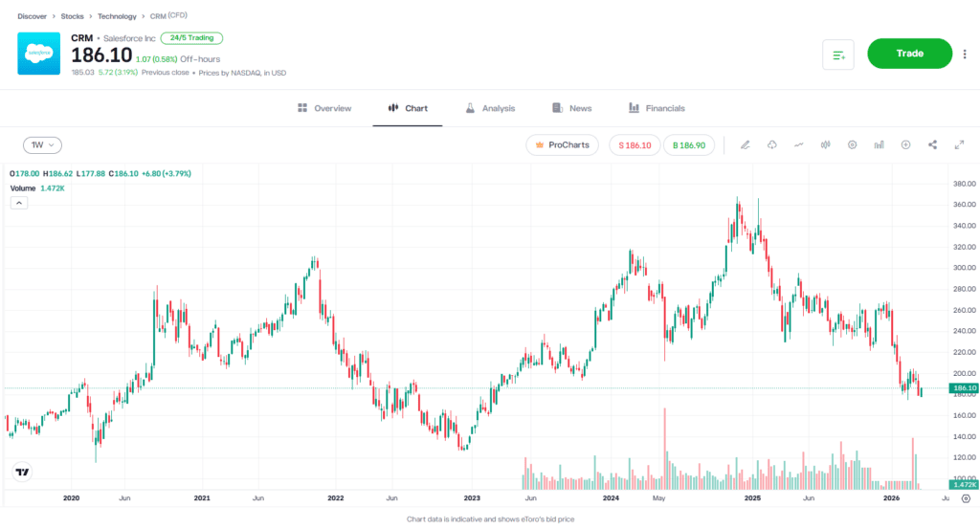Image resolution: width=980 pixels, height=529 pixels.
Task: Collapse the chart legend with chevron
Action: tap(19, 203)
